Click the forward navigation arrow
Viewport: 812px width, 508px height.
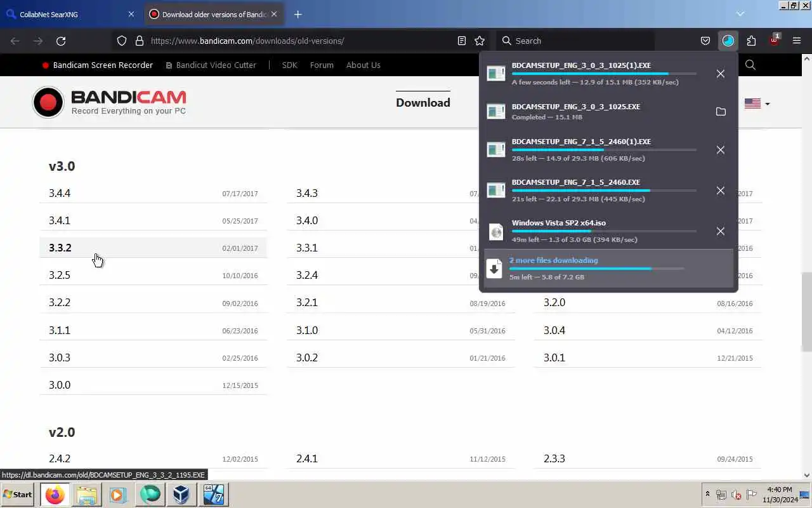pyautogui.click(x=38, y=41)
